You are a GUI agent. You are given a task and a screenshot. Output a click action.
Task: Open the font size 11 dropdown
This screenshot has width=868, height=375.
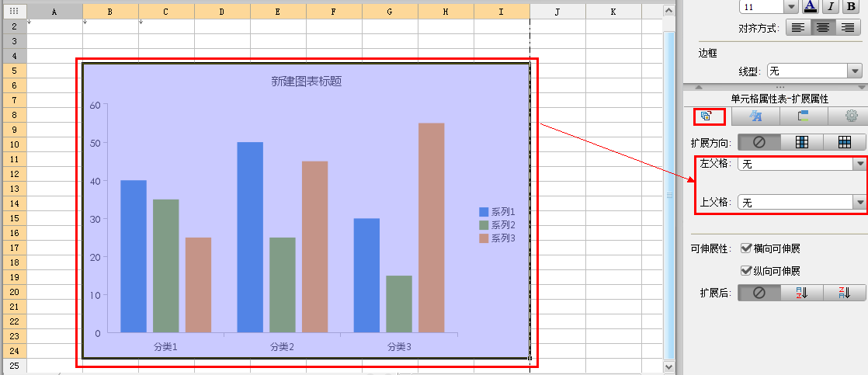tap(790, 6)
